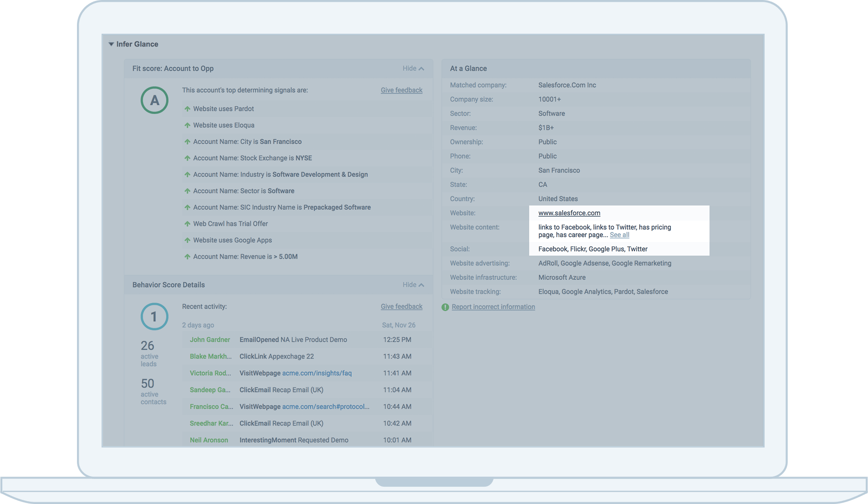
Task: Select Company size value 10001+
Action: (550, 99)
